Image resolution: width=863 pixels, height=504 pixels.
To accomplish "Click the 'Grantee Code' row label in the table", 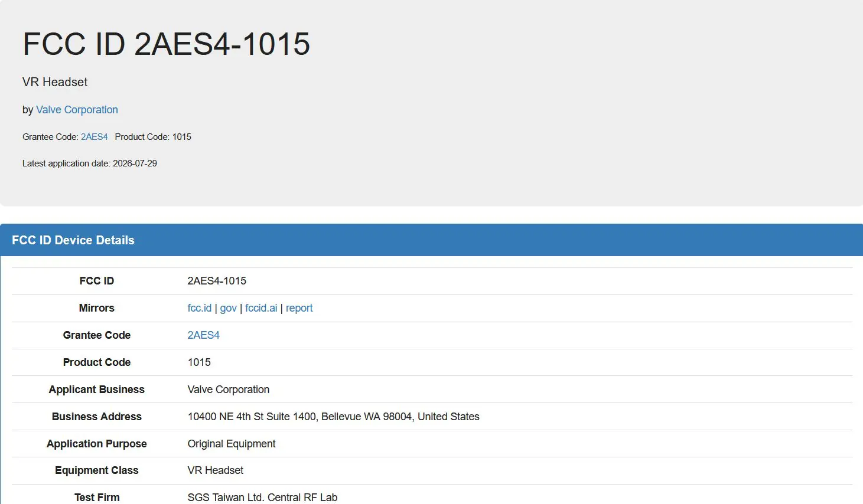I will click(97, 335).
